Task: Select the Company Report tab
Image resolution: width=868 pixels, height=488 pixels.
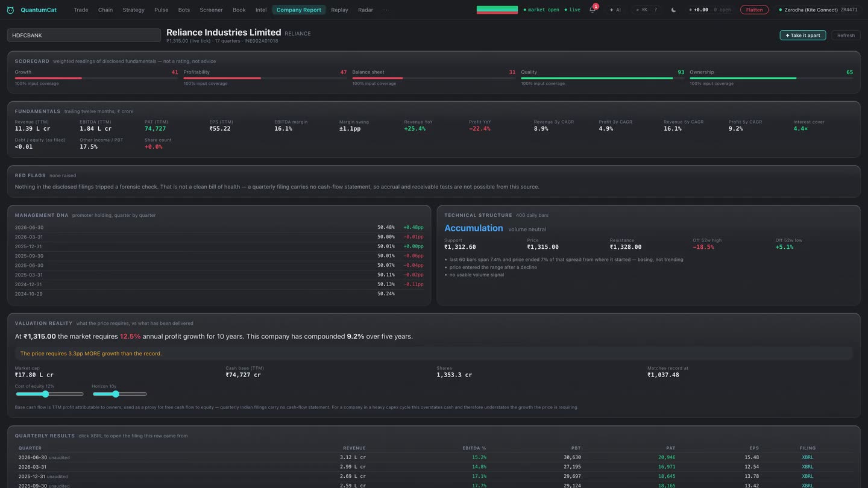Action: [x=299, y=10]
